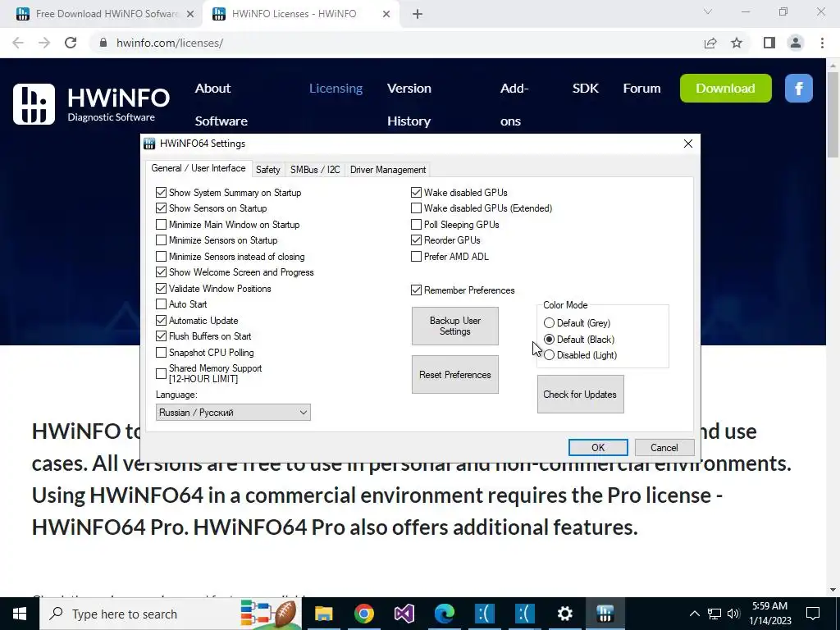Click the network tray icon
The image size is (840, 630).
(714, 614)
